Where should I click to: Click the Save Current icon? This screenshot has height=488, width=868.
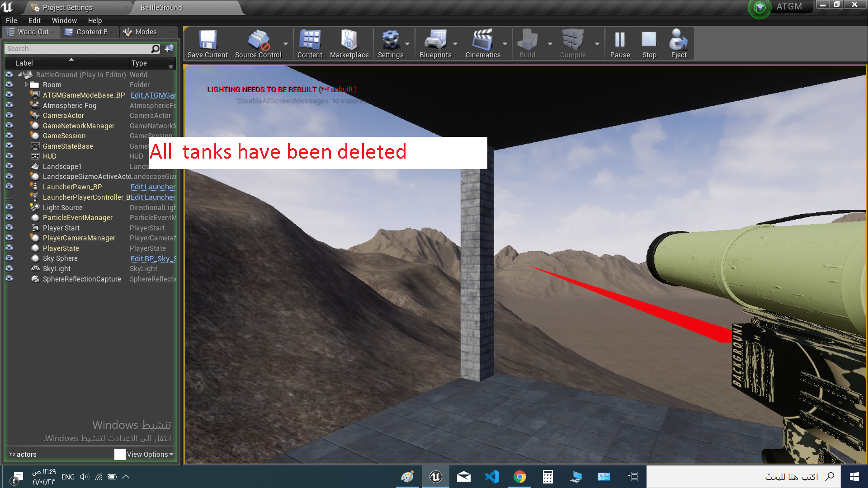click(208, 41)
